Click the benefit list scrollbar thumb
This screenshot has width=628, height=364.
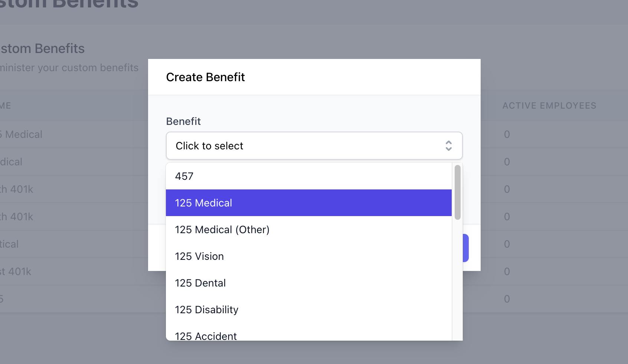[457, 192]
